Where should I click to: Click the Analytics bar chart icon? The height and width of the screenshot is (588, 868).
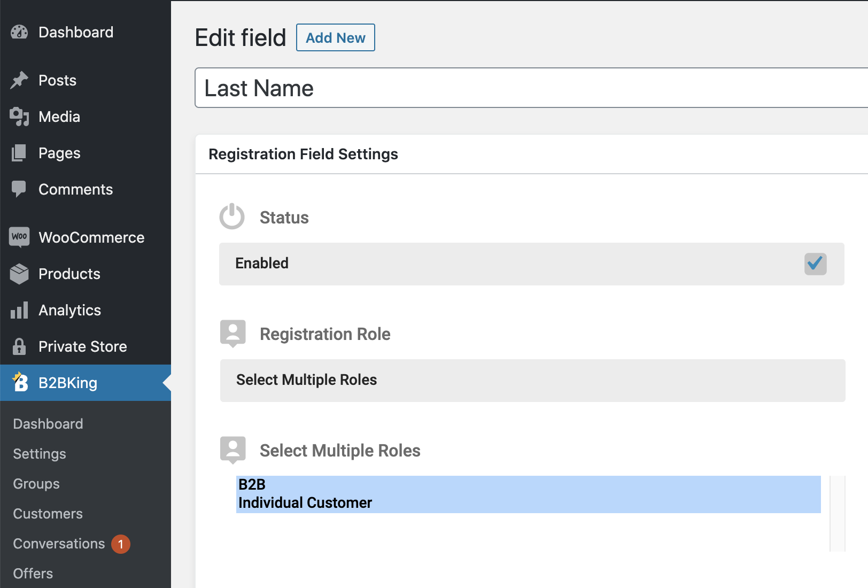19,310
